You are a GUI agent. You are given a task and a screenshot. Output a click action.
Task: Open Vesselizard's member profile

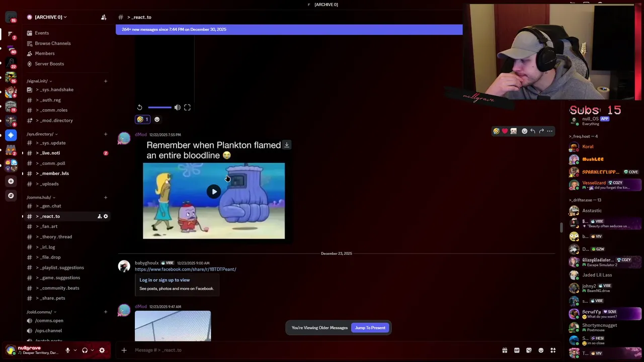(605, 185)
